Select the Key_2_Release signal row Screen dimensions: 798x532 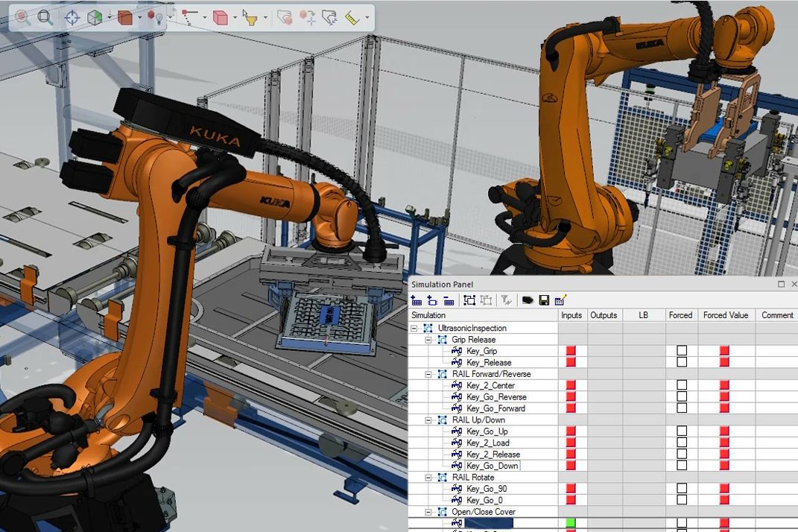coord(493,454)
